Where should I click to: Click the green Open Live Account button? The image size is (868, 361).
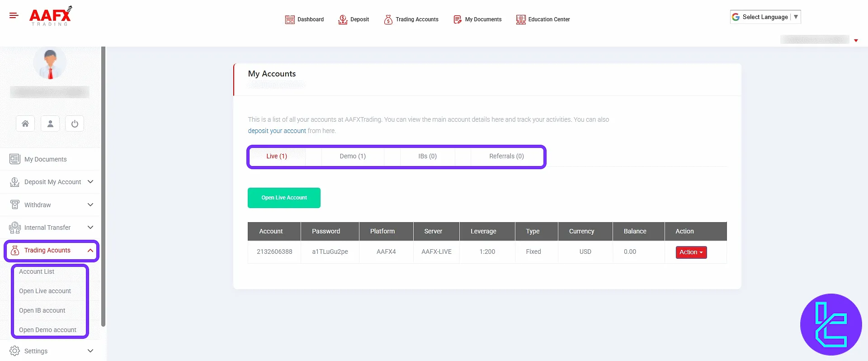(284, 198)
